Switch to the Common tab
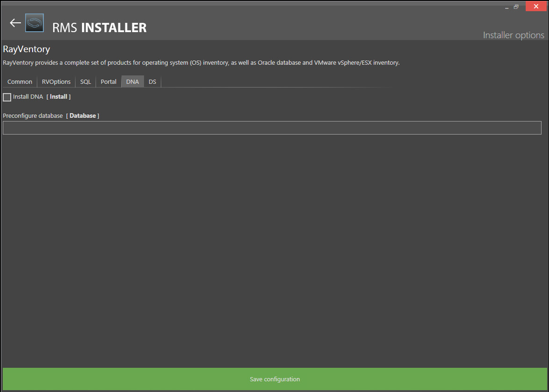The width and height of the screenshot is (549, 392). point(20,81)
